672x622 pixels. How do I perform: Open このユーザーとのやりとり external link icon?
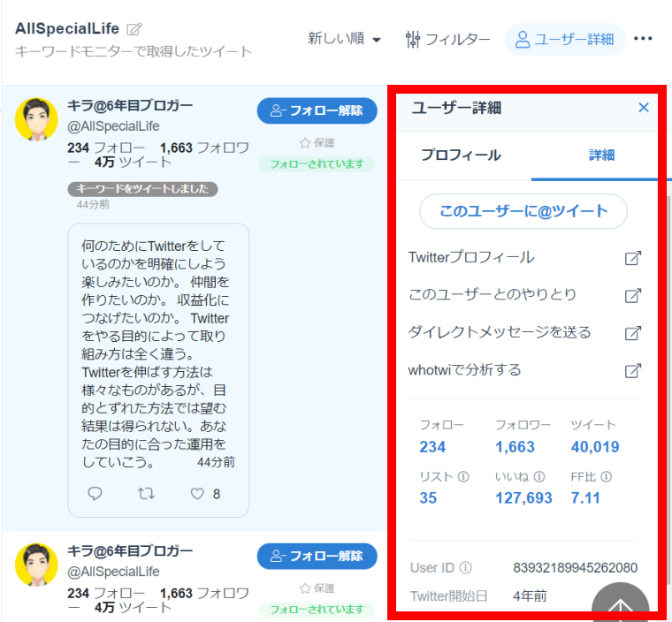(632, 295)
